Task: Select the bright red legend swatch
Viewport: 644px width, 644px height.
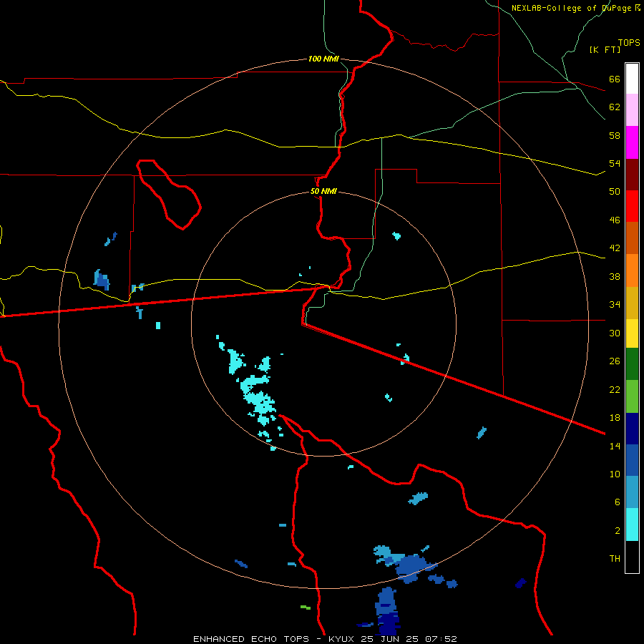Action: (x=632, y=206)
